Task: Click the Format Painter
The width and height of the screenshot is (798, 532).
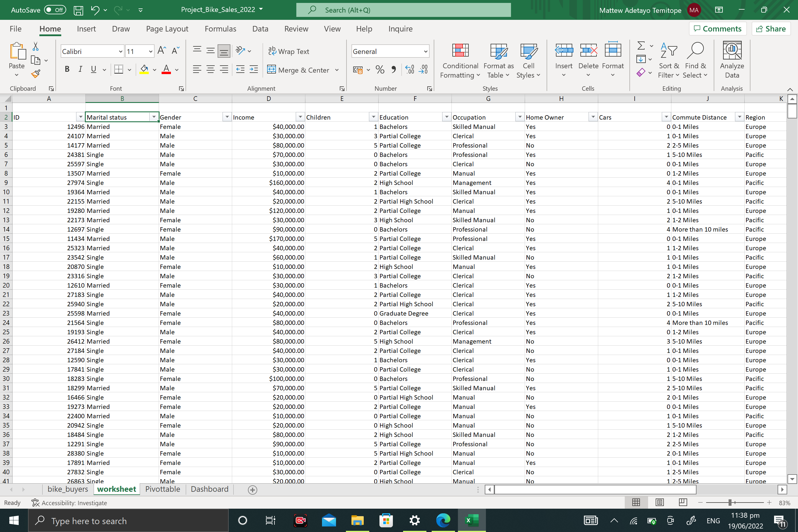Action: 35,73
